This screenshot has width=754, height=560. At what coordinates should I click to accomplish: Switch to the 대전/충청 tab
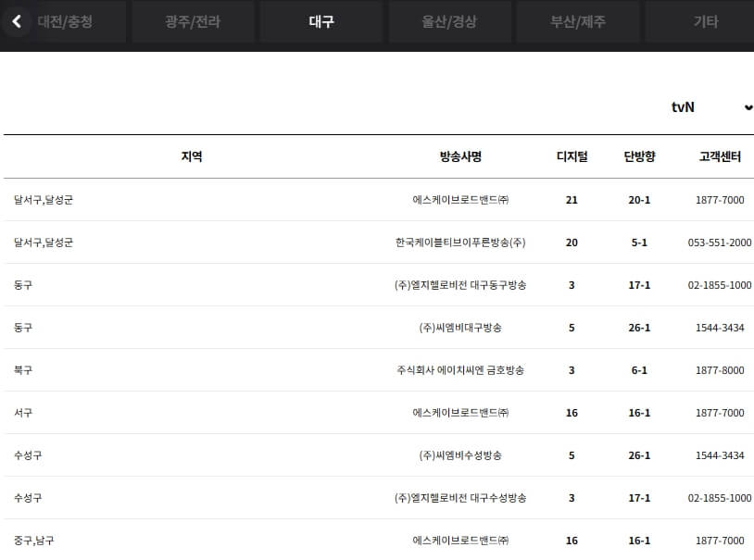(x=65, y=21)
